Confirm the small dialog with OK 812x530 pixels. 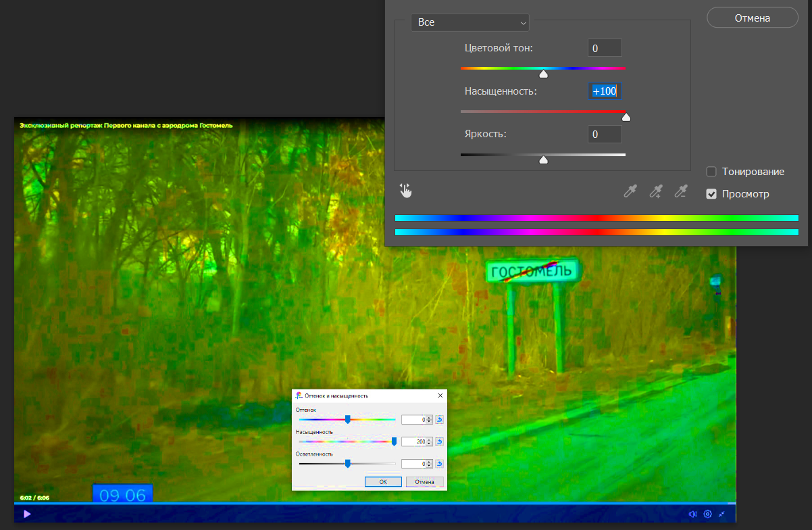383,482
